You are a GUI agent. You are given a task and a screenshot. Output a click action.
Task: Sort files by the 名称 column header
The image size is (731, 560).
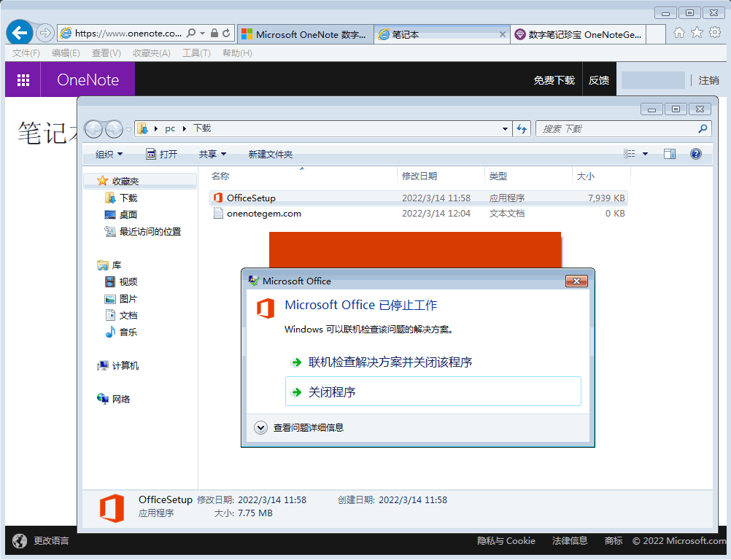point(220,176)
